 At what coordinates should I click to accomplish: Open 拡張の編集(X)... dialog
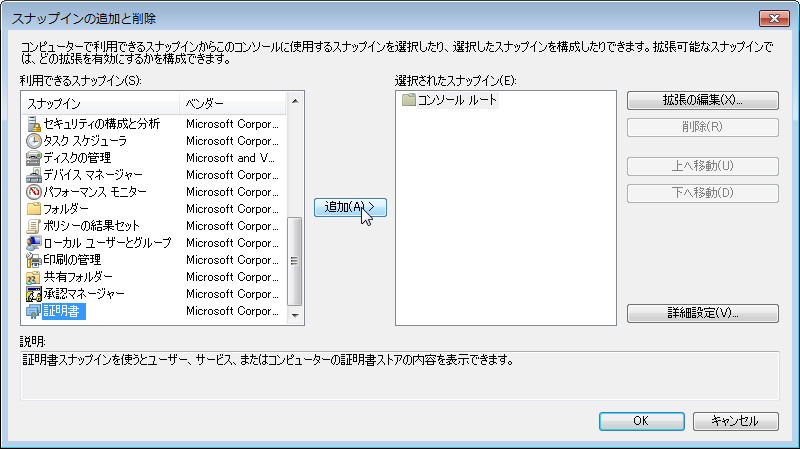(x=702, y=100)
